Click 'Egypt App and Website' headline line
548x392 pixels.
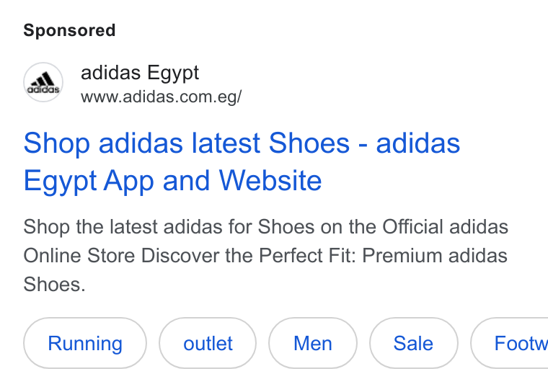[172, 181]
